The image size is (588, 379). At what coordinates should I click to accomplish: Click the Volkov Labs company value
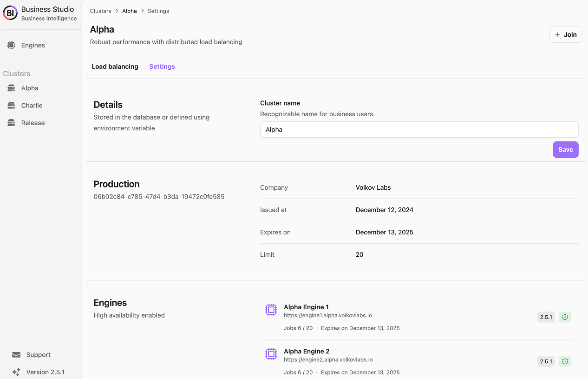point(373,187)
